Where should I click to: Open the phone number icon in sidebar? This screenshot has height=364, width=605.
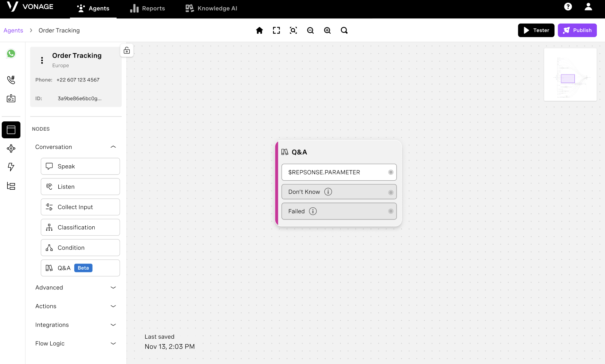point(11,80)
